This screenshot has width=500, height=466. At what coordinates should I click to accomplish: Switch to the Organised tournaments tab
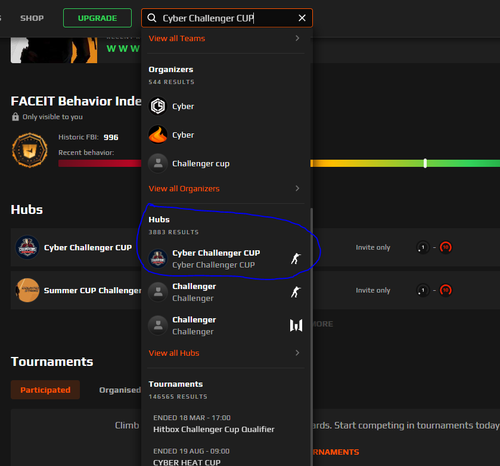pyautogui.click(x=120, y=390)
